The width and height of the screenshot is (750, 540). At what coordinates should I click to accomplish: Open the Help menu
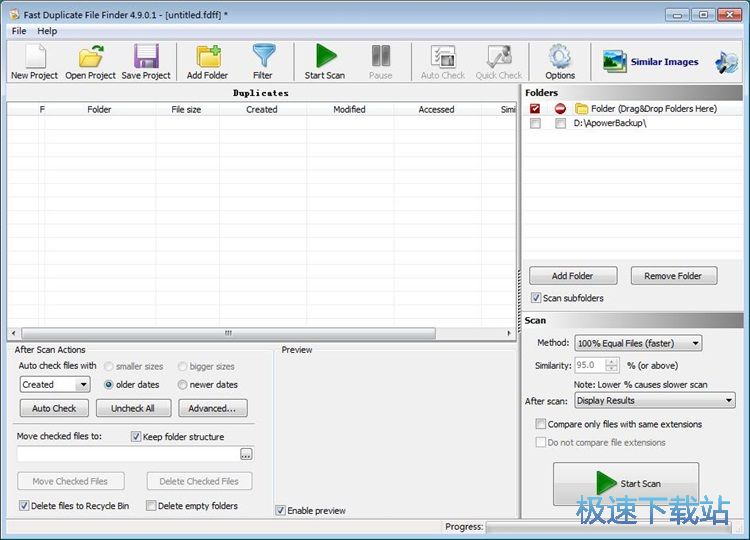[x=47, y=31]
